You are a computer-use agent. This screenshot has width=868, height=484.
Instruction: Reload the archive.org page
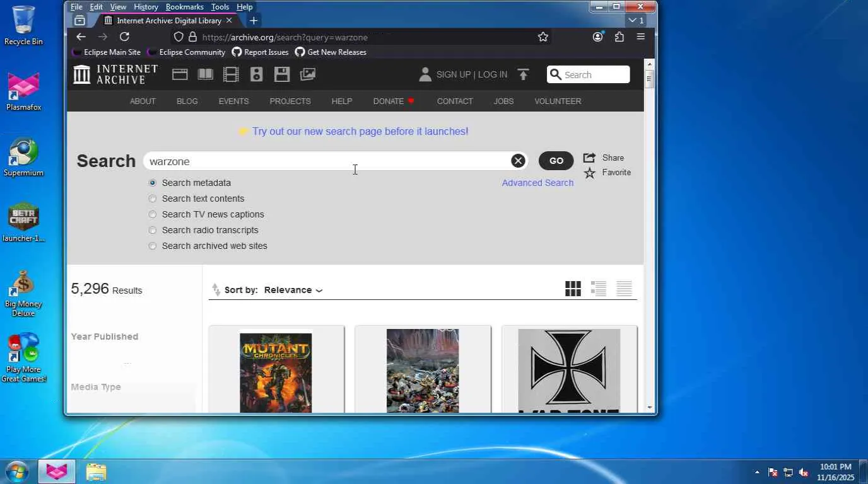click(124, 37)
